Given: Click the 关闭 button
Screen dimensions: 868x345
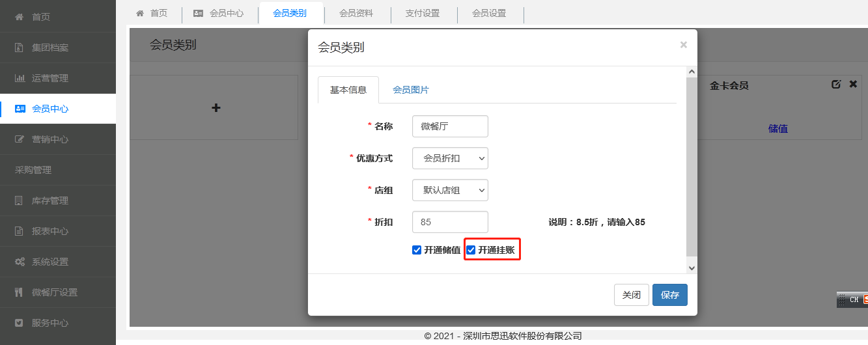Looking at the screenshot, I should (x=631, y=295).
